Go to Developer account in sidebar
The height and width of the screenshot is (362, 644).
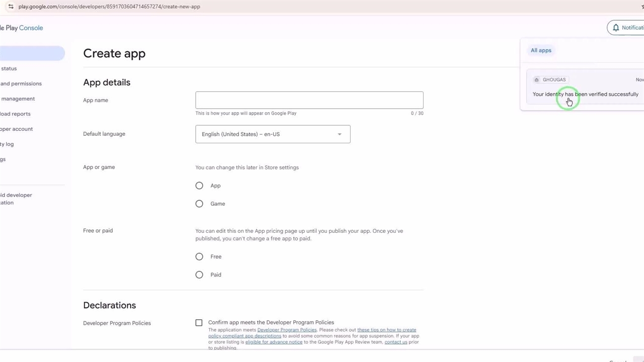coord(16,129)
